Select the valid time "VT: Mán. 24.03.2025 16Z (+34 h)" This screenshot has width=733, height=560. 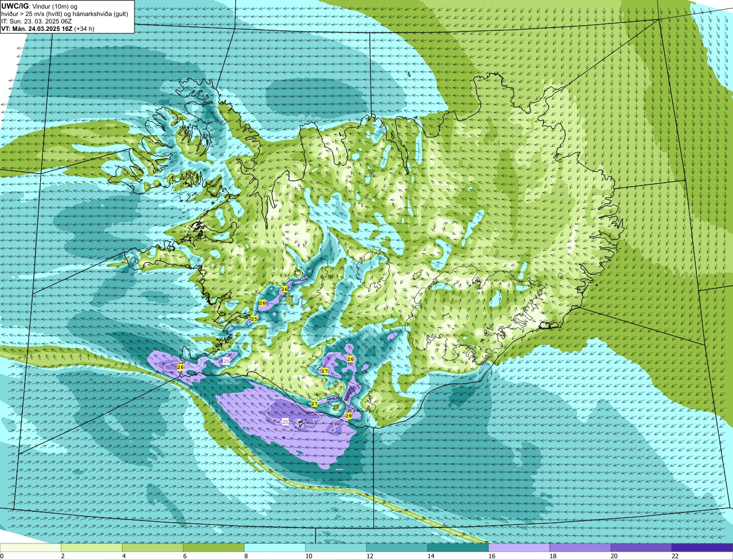pos(48,28)
